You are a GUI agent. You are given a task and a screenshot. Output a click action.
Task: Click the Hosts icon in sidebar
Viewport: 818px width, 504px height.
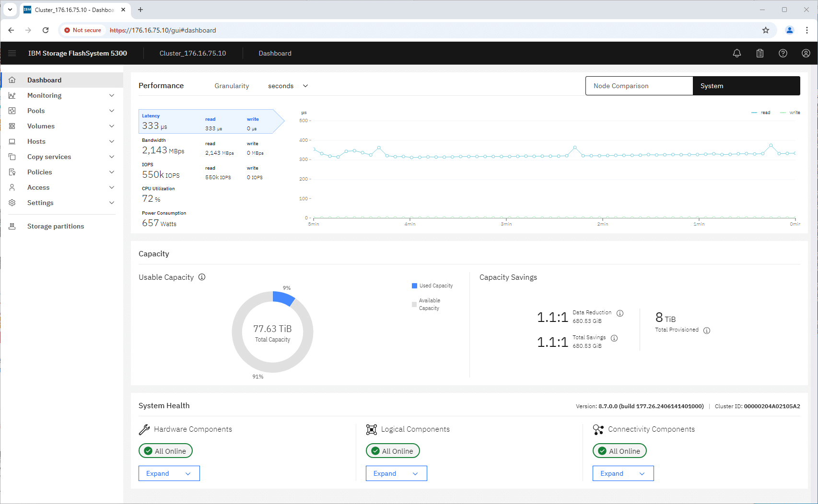12,141
